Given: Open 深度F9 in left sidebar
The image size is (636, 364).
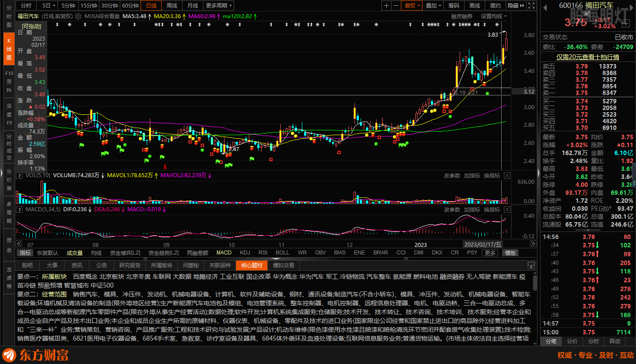Looking at the screenshot, I should coord(9,114).
